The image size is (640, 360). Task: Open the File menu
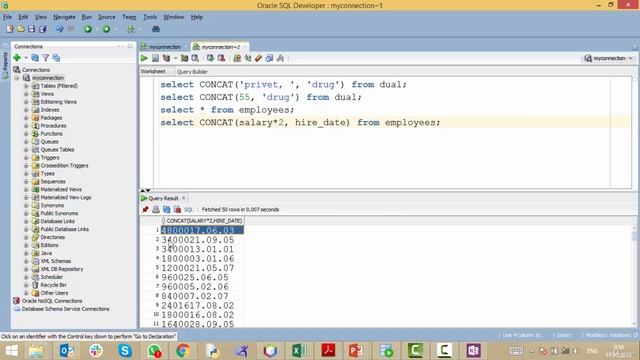coord(7,17)
